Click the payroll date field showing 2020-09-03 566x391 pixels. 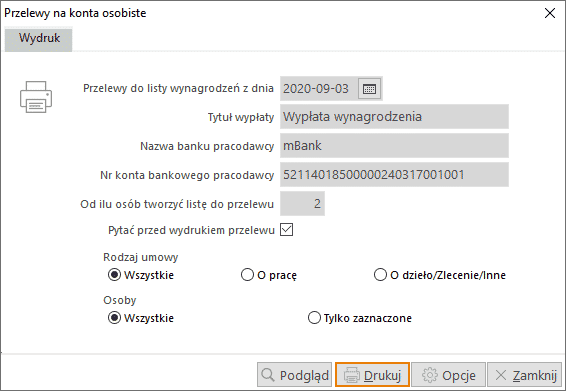tap(319, 88)
